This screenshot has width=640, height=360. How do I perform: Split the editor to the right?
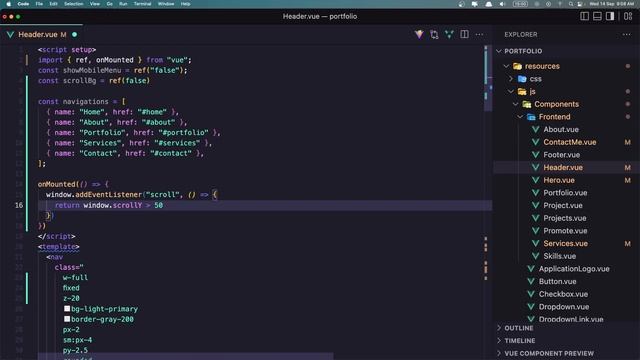[x=464, y=34]
